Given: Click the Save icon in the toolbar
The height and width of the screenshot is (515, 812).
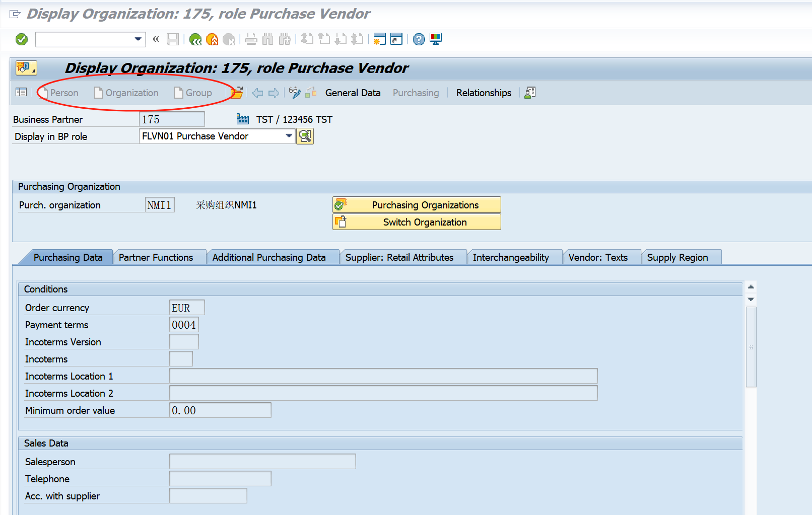Looking at the screenshot, I should (173, 39).
